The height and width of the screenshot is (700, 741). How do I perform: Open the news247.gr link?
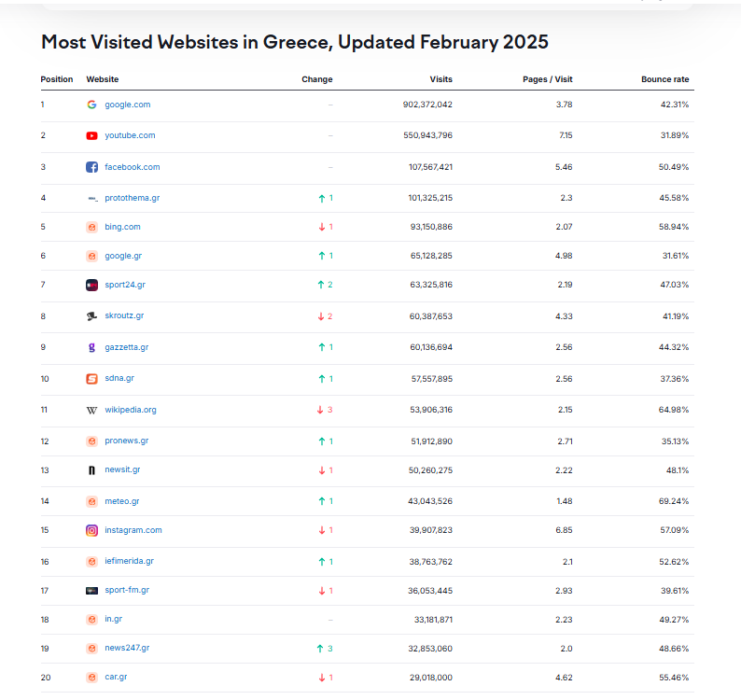pyautogui.click(x=126, y=648)
